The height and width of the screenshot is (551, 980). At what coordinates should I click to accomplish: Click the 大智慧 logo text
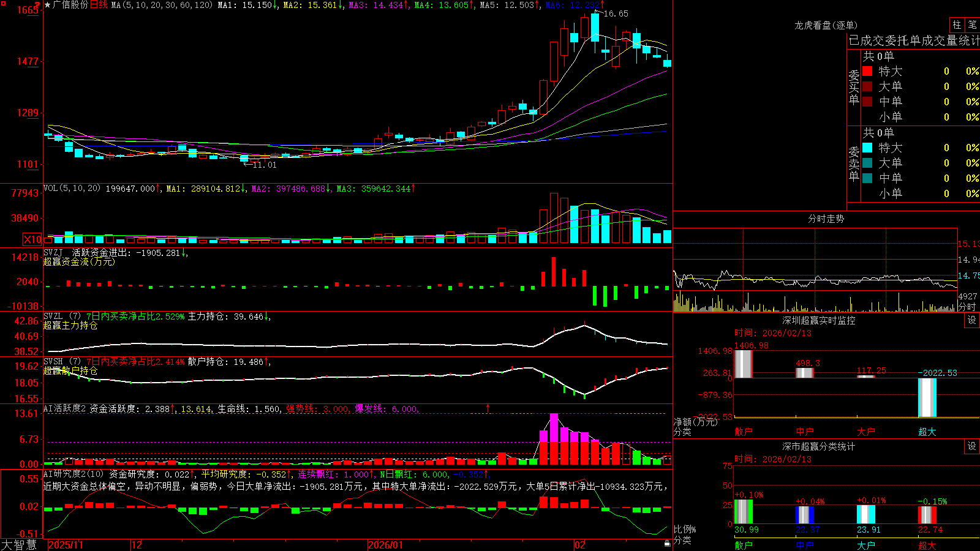pyautogui.click(x=19, y=545)
